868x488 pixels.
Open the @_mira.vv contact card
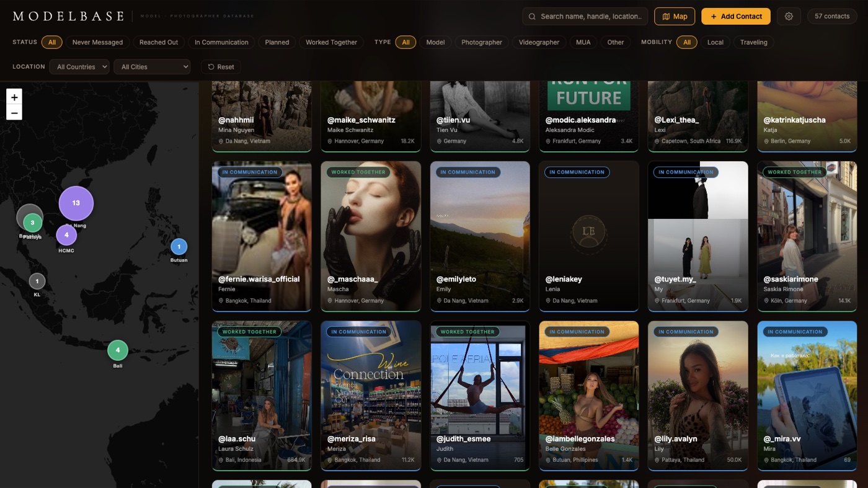pyautogui.click(x=807, y=396)
